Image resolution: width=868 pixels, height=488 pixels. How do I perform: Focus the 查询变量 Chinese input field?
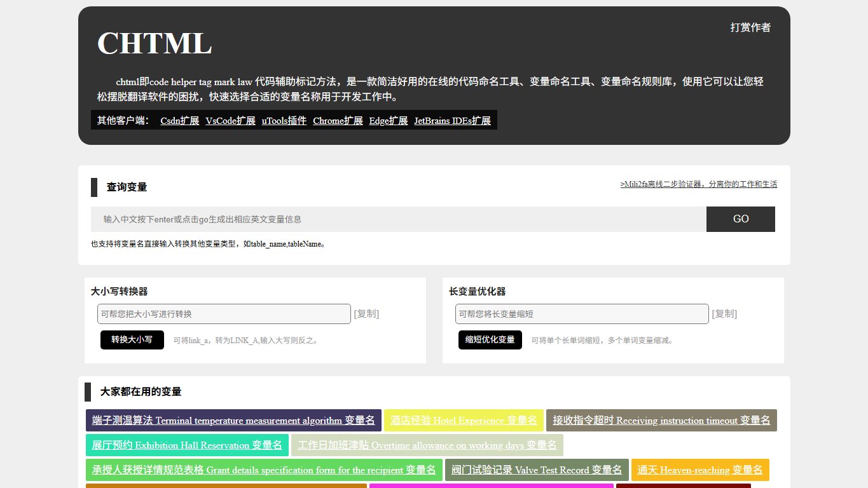coord(399,219)
